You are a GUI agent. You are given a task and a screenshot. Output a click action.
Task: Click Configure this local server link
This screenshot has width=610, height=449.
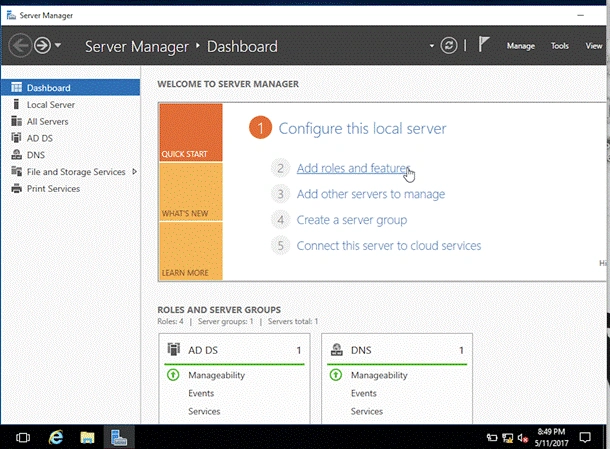click(362, 128)
